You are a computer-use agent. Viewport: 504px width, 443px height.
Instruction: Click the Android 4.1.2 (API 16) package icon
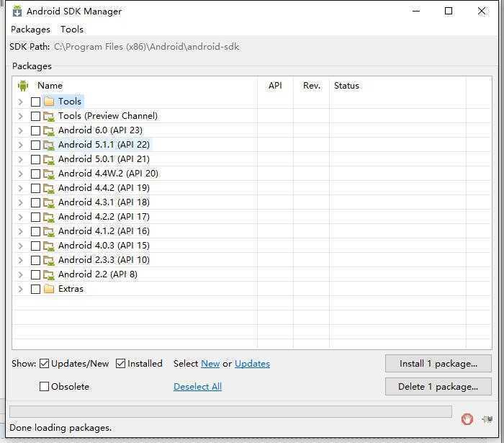point(49,231)
